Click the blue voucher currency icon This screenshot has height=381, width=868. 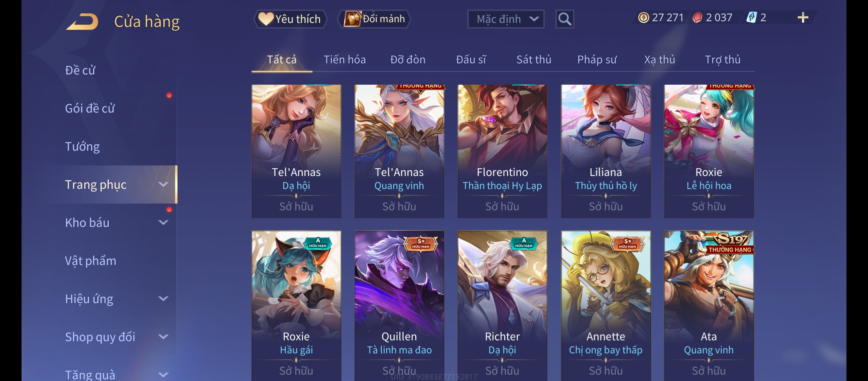(x=752, y=18)
